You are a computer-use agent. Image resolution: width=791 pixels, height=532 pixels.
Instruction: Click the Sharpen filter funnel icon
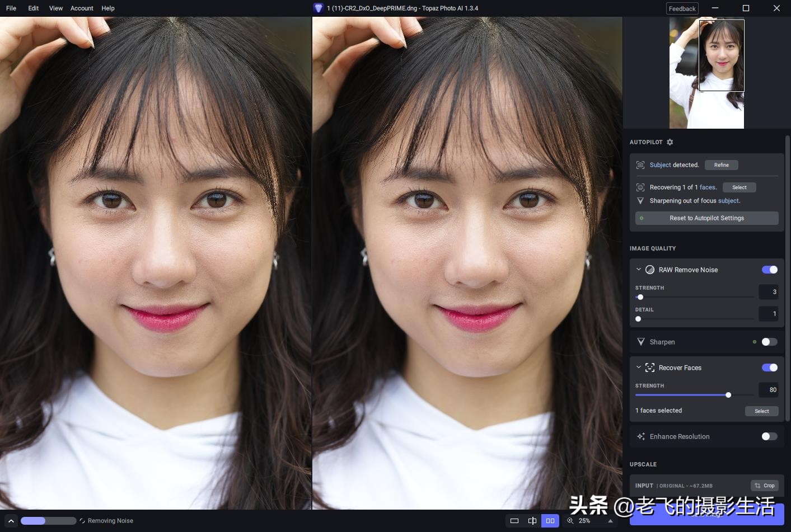[641, 342]
